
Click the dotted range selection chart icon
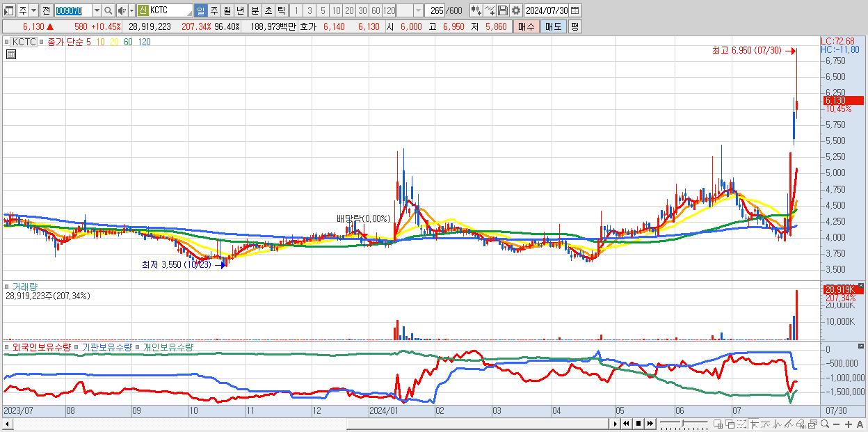(x=741, y=424)
